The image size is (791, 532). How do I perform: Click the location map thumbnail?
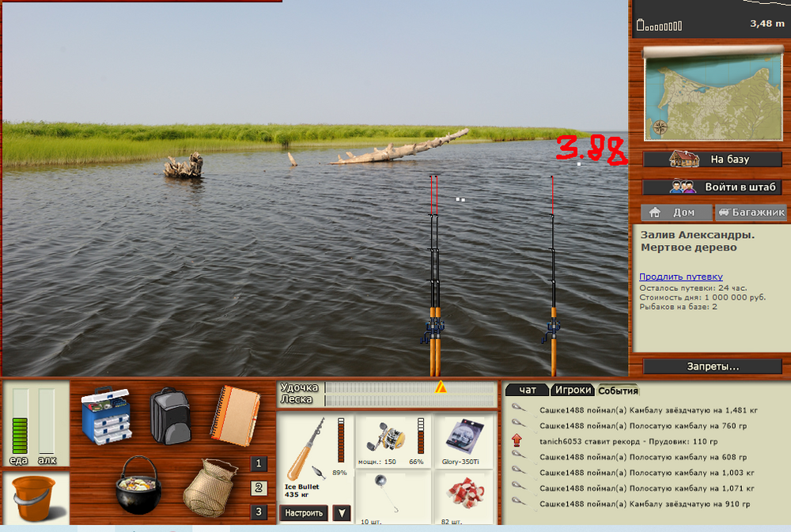click(x=708, y=95)
